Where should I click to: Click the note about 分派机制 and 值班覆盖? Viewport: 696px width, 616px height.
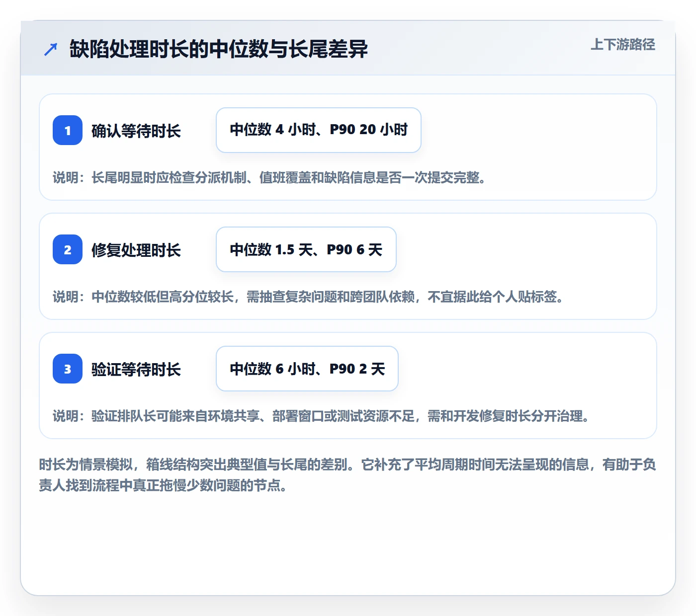(x=270, y=177)
